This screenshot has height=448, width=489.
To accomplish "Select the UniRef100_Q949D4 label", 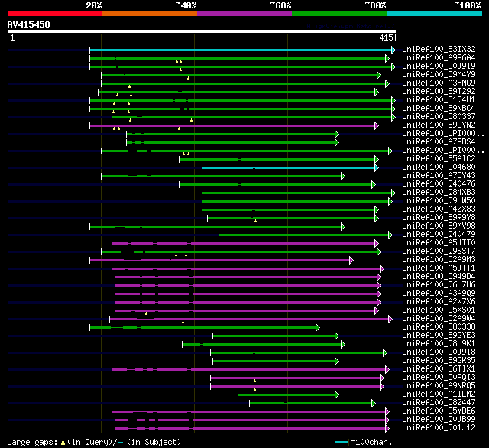I will 439,277.
